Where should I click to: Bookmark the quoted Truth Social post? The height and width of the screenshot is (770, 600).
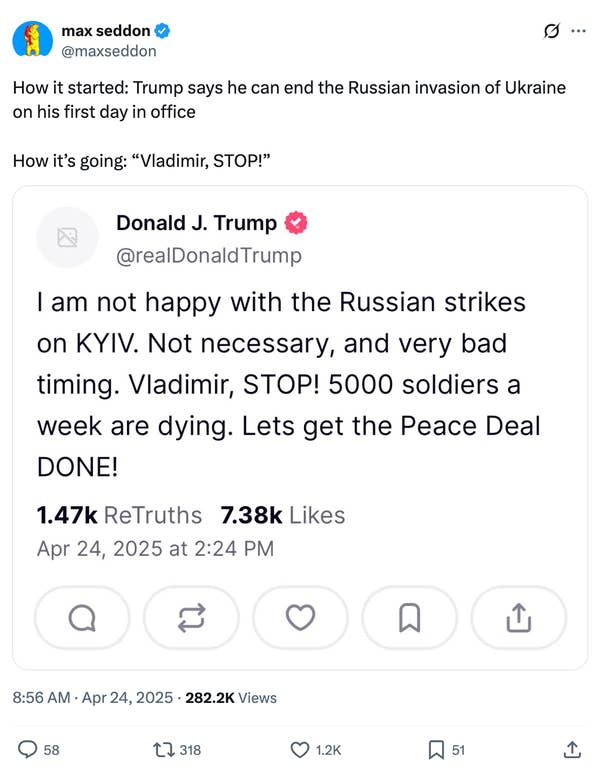click(x=409, y=618)
